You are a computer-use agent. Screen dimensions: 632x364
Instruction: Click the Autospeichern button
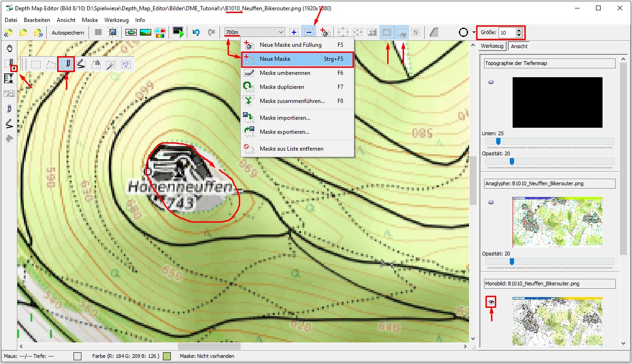(68, 32)
